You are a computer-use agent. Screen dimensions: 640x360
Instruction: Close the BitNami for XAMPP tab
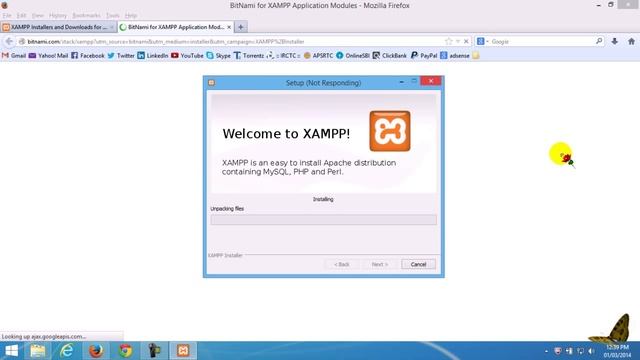[x=229, y=27]
